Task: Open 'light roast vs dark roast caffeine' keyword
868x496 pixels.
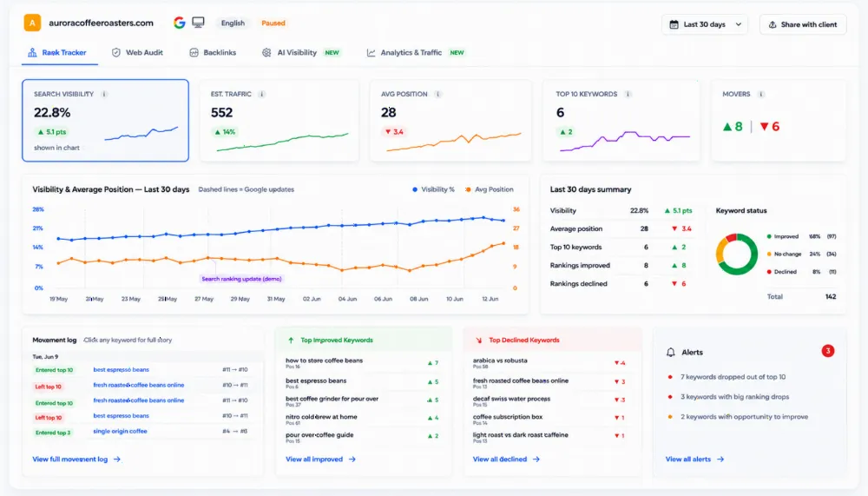Action: tap(520, 435)
